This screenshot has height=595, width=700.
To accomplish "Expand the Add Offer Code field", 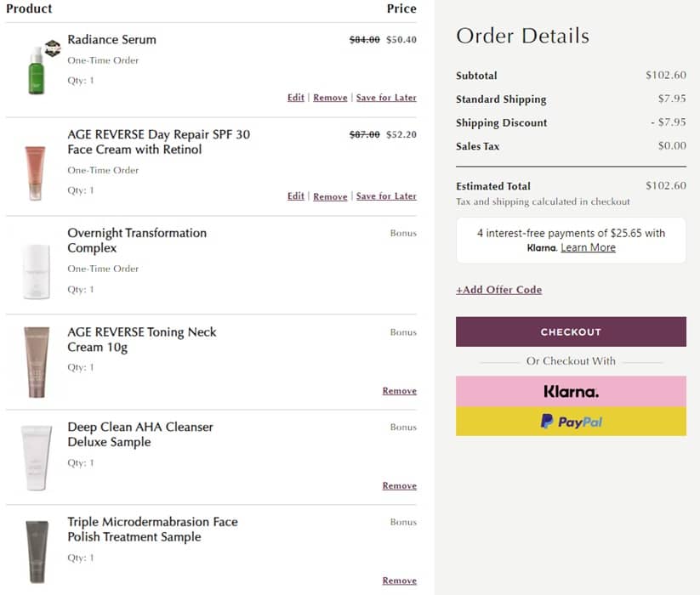I will click(498, 290).
